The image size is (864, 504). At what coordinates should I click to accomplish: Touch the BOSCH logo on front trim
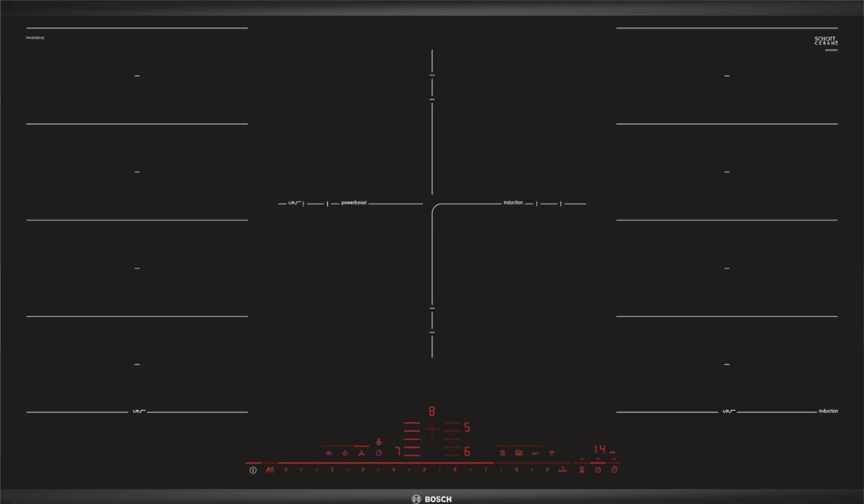coord(432,499)
